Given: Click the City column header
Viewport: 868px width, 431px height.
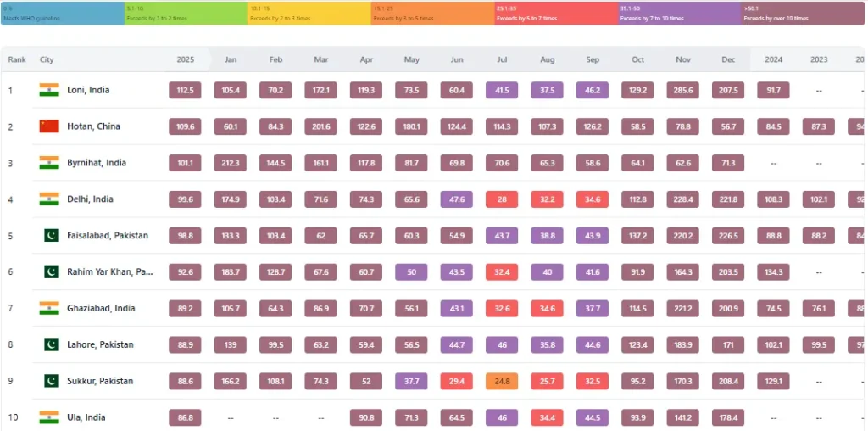Looking at the screenshot, I should [47, 59].
